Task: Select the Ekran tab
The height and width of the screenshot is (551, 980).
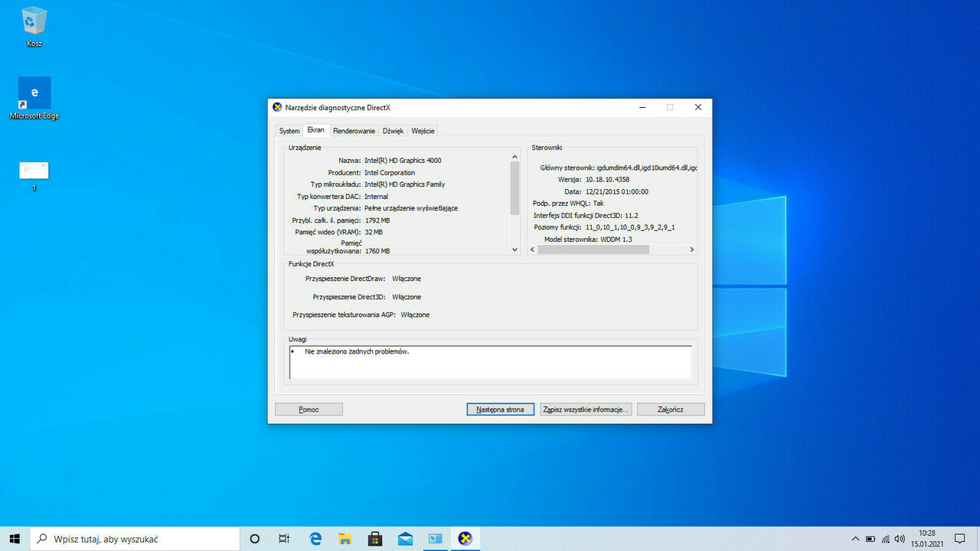Action: (316, 130)
